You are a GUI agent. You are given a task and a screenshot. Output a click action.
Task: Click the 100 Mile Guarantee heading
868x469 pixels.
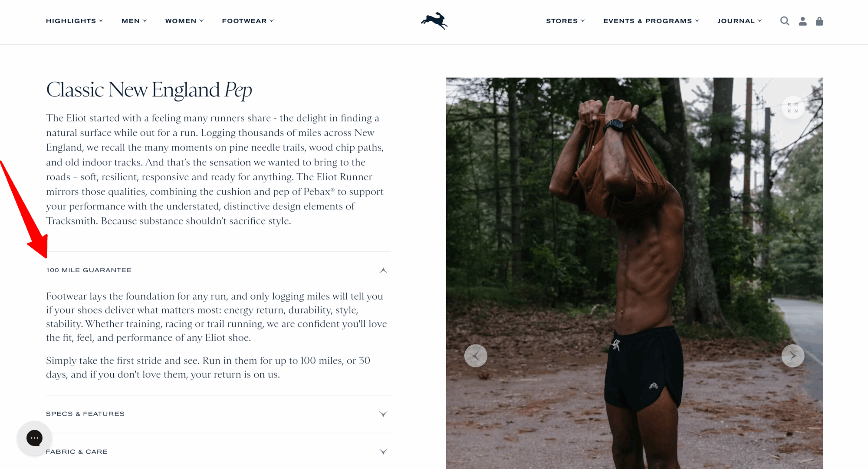89,270
